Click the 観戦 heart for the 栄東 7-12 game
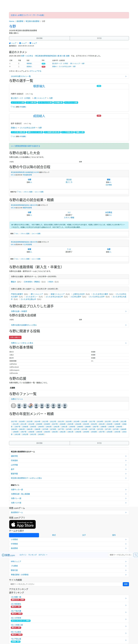Screen dimensions: 138x644 [x=15, y=259]
